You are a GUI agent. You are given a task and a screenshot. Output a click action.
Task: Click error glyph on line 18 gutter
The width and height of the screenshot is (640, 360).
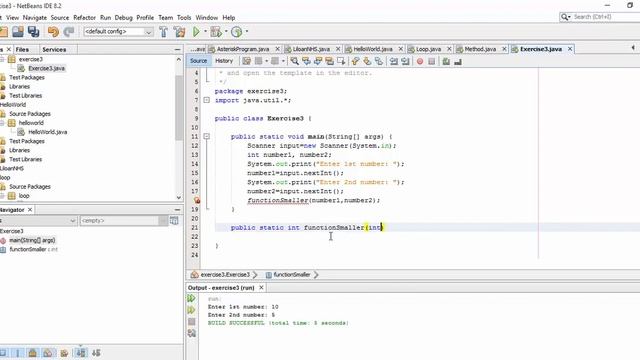pyautogui.click(x=197, y=200)
